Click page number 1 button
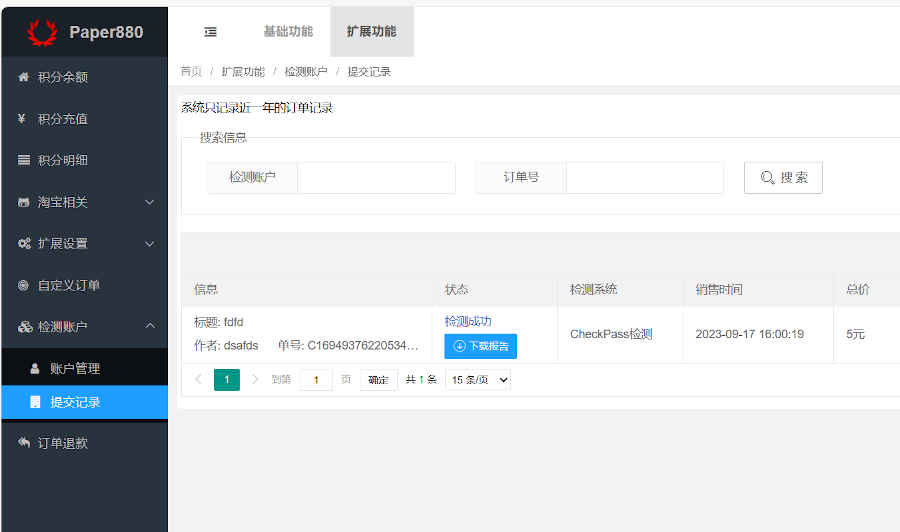Viewport: 900px width, 532px height. [227, 379]
